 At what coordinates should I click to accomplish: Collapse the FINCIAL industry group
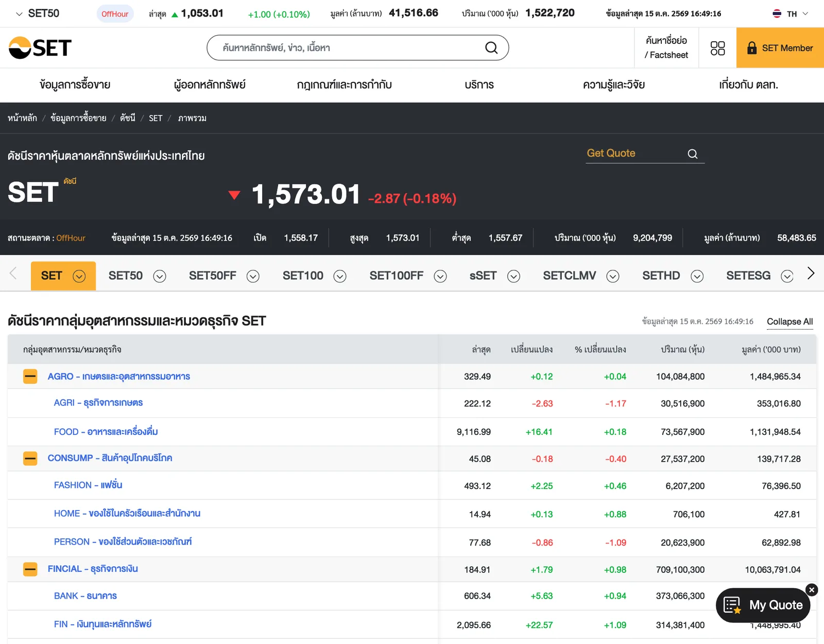[x=30, y=569]
